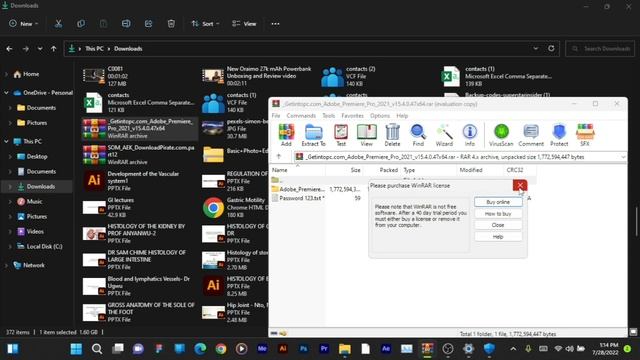Click the Explorer back arrow
640x360 pixels.
tap(9, 49)
